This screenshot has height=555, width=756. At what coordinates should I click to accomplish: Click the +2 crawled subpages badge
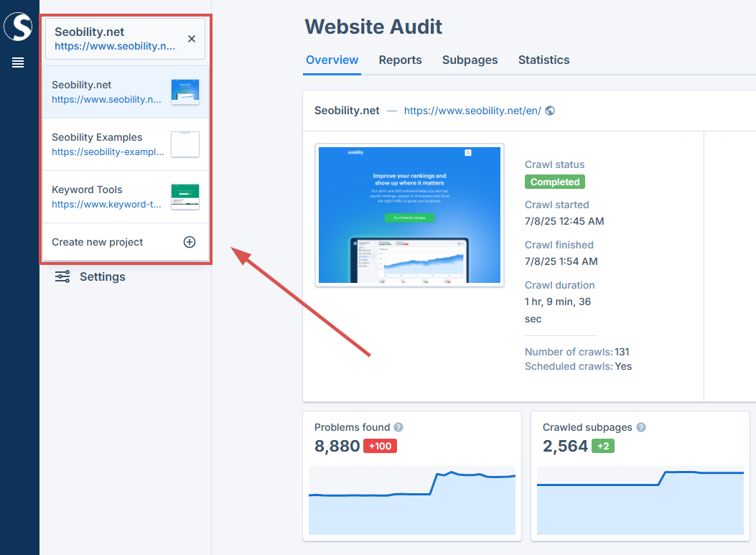pyautogui.click(x=602, y=446)
